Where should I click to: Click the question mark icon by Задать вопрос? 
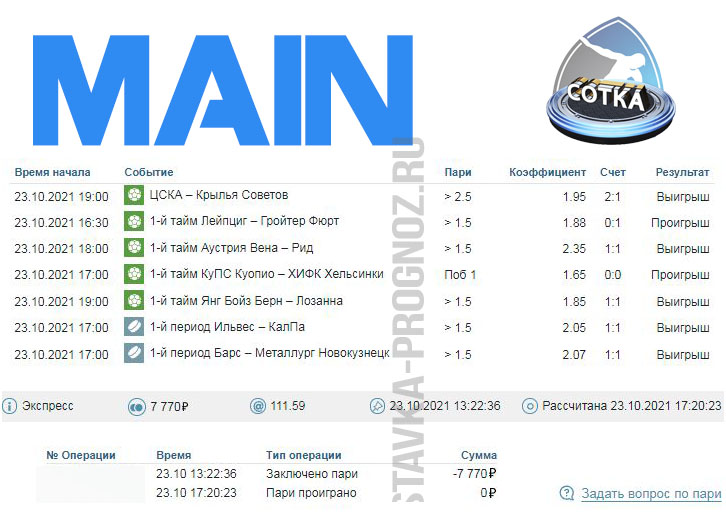(x=567, y=493)
